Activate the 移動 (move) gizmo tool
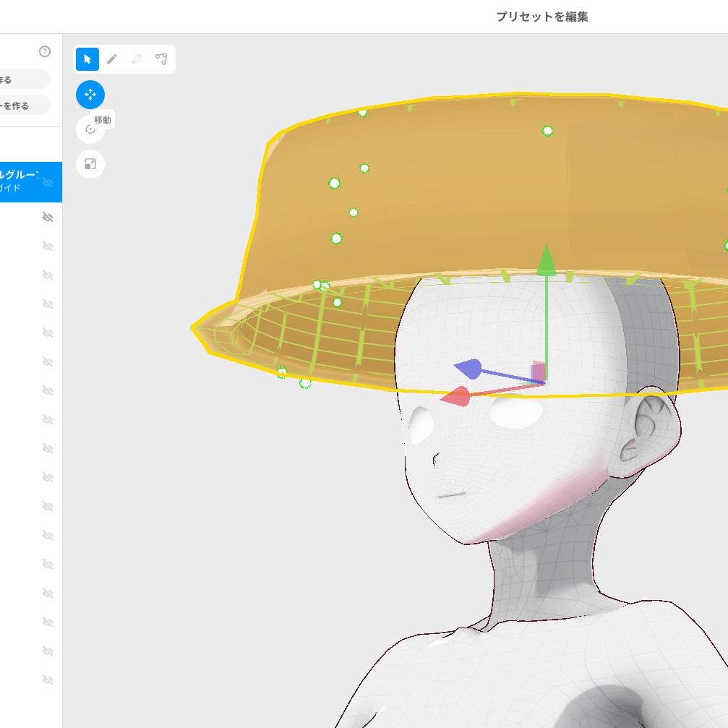Viewport: 728px width, 728px height. [90, 95]
